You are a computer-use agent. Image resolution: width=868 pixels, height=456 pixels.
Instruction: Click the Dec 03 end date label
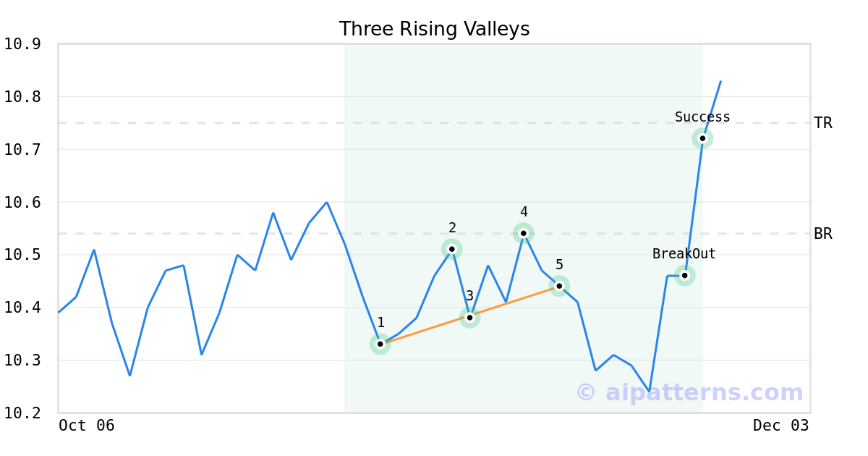(x=780, y=426)
